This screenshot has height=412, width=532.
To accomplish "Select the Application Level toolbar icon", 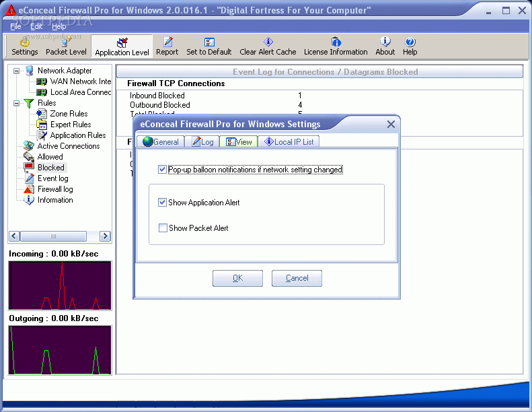I will pos(122,43).
